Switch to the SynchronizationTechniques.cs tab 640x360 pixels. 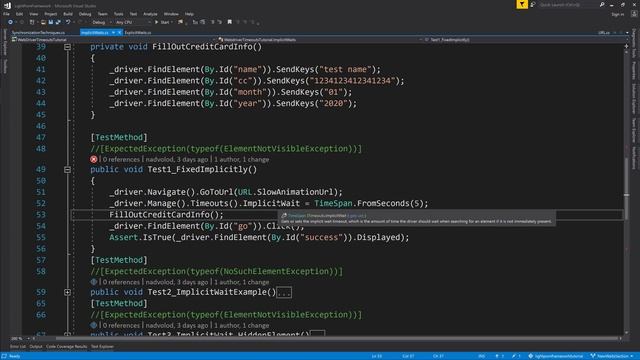pyautogui.click(x=38, y=32)
